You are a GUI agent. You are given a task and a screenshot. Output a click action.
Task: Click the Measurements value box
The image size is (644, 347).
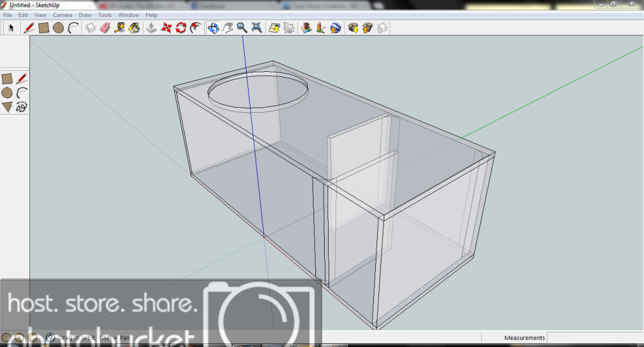(x=595, y=338)
